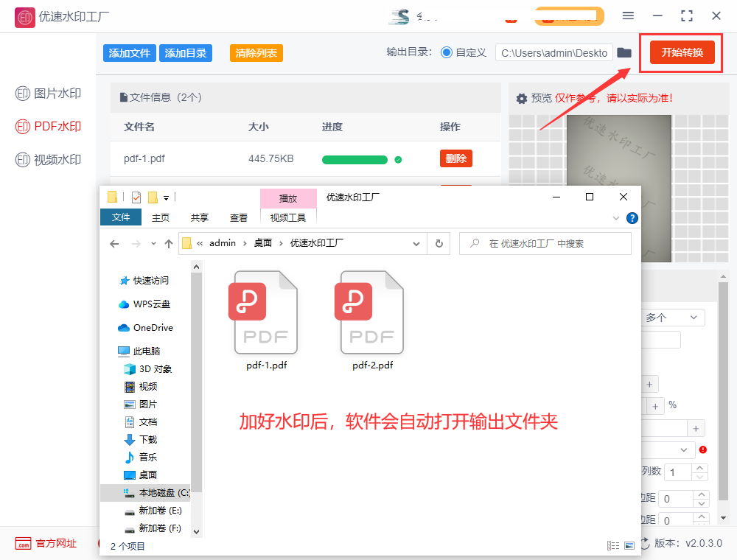Click the Quick Access toolbar properties icon
The height and width of the screenshot is (560, 737).
coord(136,197)
